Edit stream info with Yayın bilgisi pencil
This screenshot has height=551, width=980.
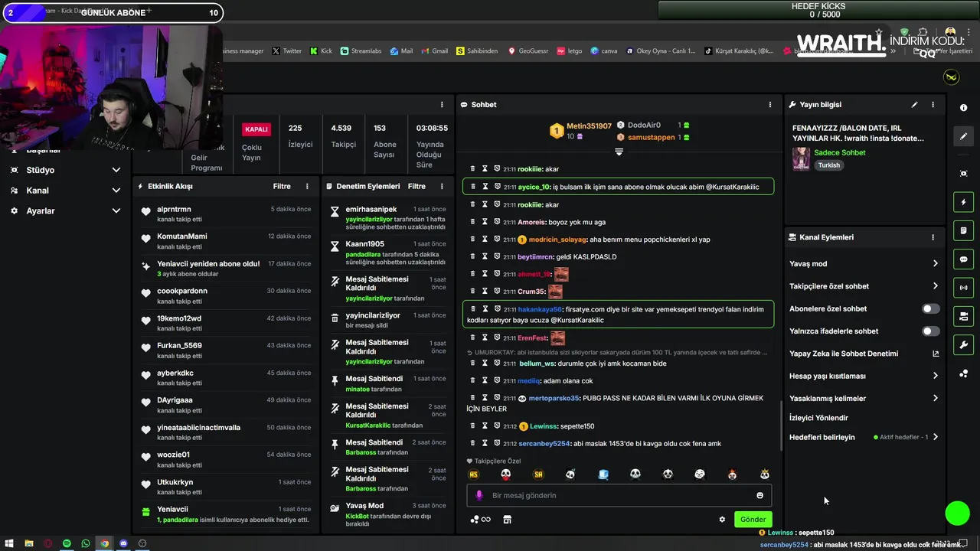(x=914, y=105)
